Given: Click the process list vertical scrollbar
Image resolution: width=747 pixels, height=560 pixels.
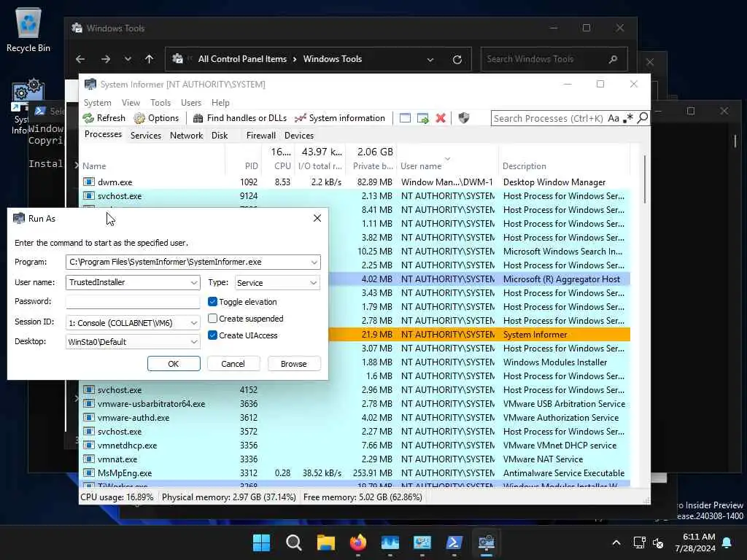Looking at the screenshot, I should click(x=645, y=180).
